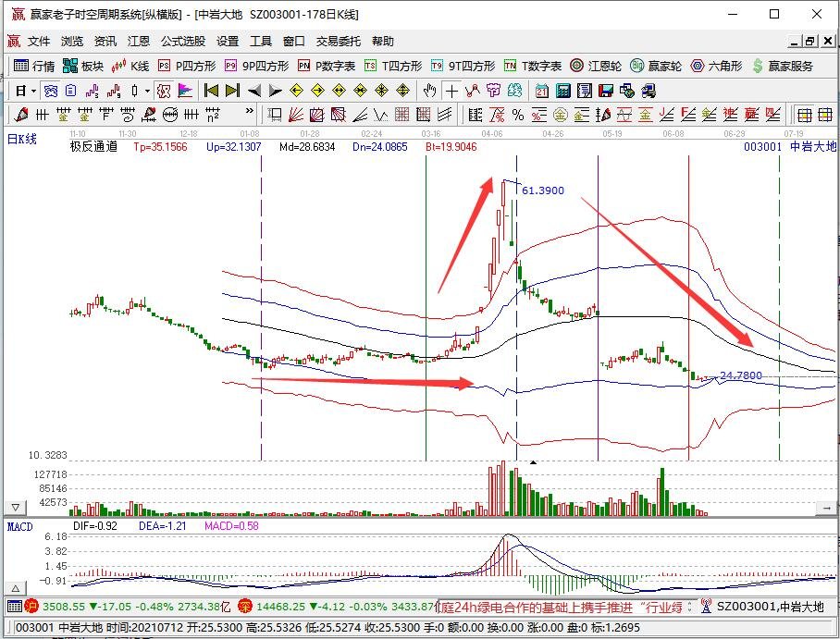
Task: Select the zigzag wave line tool
Action: 473,91
